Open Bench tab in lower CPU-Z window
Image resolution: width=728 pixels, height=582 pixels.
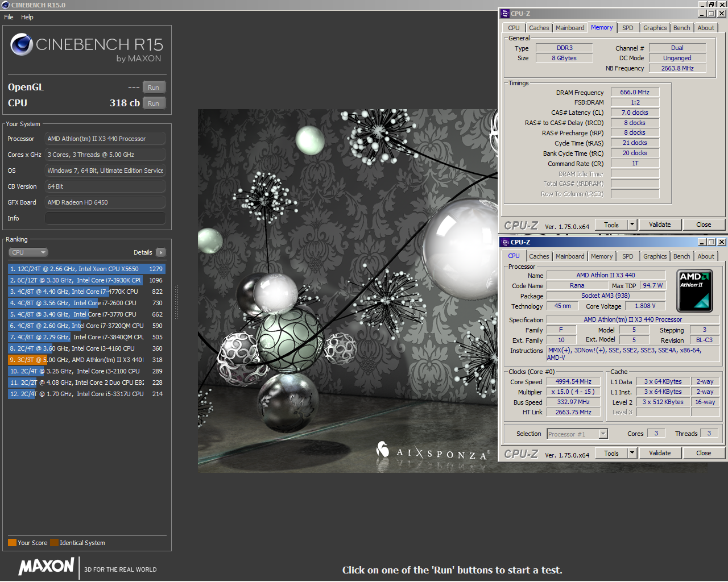(681, 256)
